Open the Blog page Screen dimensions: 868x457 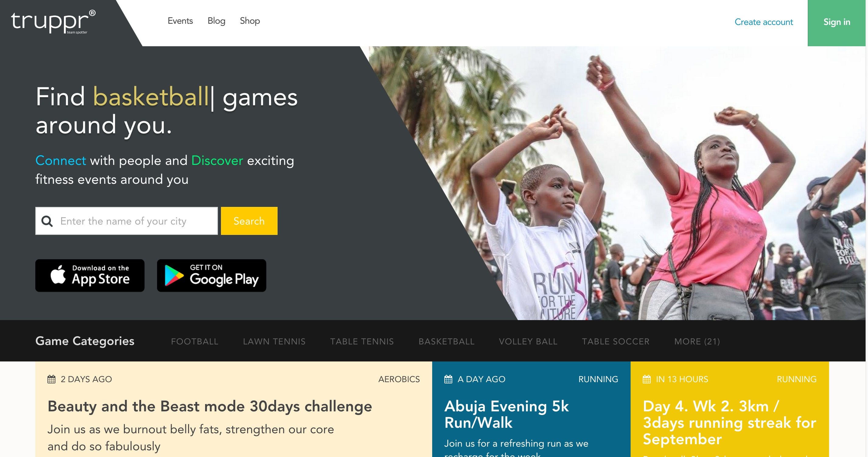coord(216,21)
